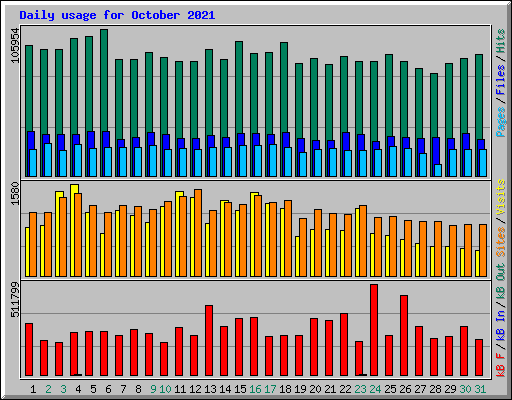The width and height of the screenshot is (512, 400).
Task: Click the red kB bar for day 26
Action: click(404, 335)
